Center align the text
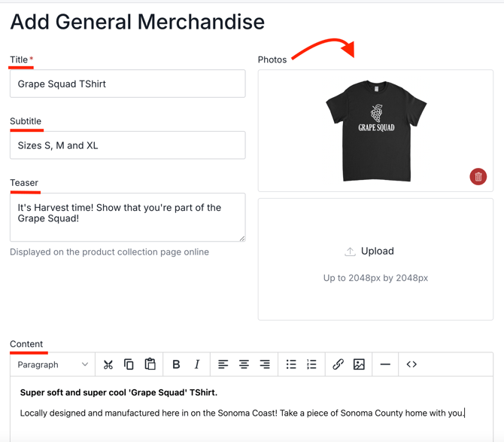Screen dimensions: 504x442 click(x=244, y=364)
